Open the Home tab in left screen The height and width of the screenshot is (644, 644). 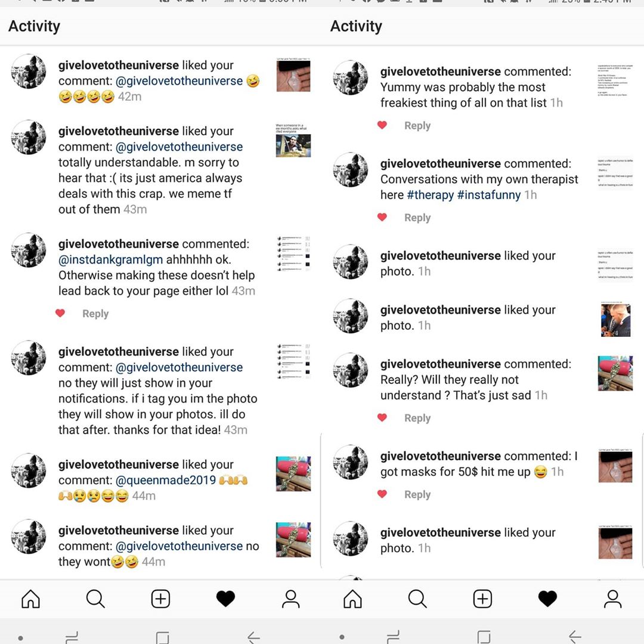pyautogui.click(x=31, y=599)
